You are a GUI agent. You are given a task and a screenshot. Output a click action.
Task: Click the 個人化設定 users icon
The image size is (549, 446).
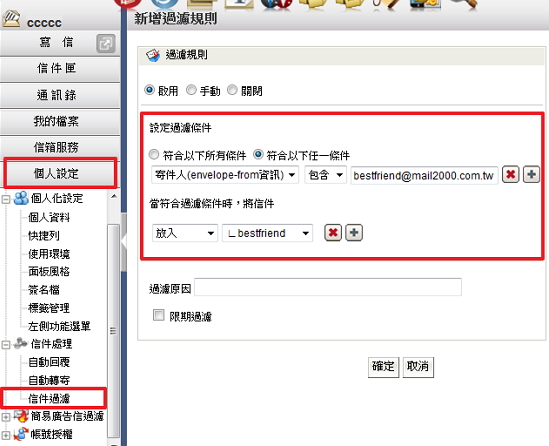pos(21,198)
